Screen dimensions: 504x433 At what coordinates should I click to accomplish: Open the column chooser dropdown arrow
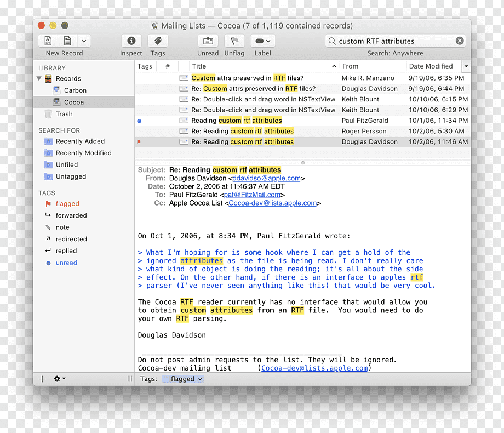[466, 66]
